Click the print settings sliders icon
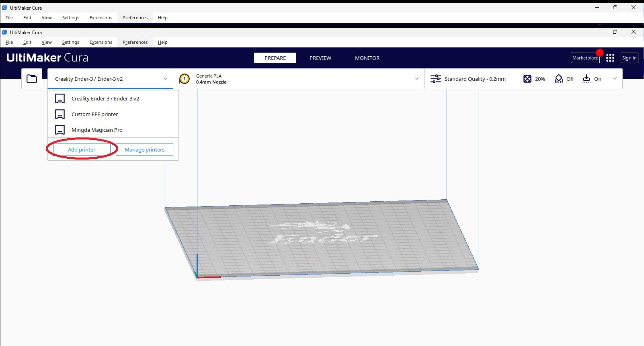The width and height of the screenshot is (644, 346). coord(436,79)
